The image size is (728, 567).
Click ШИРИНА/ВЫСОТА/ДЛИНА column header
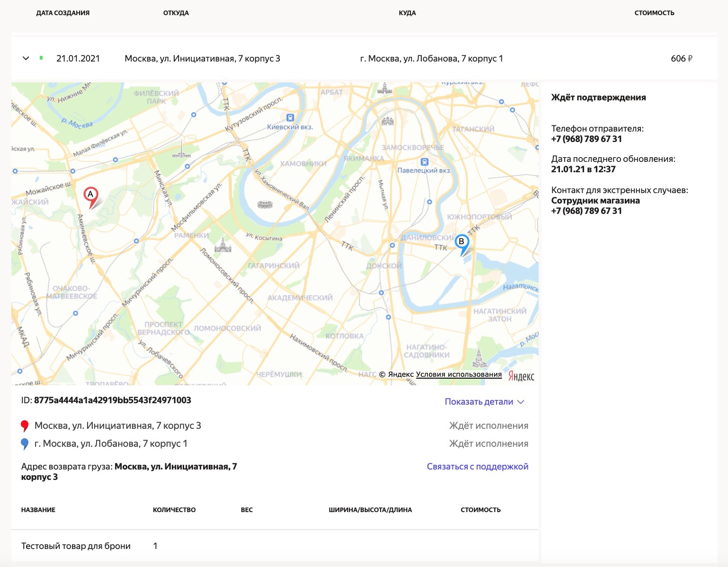click(370, 510)
